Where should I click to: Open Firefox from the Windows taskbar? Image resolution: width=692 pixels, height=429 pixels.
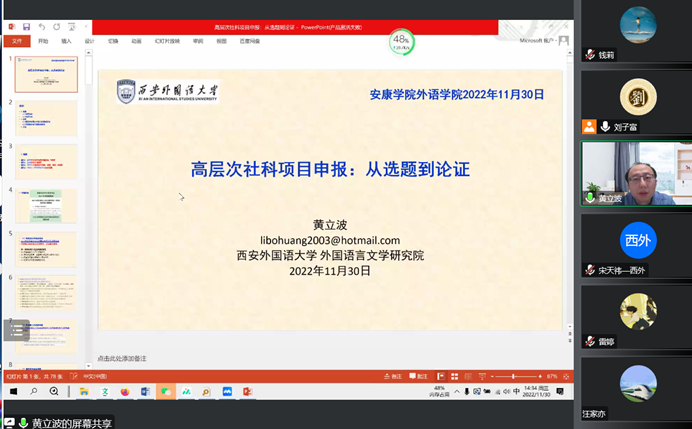[x=125, y=392]
